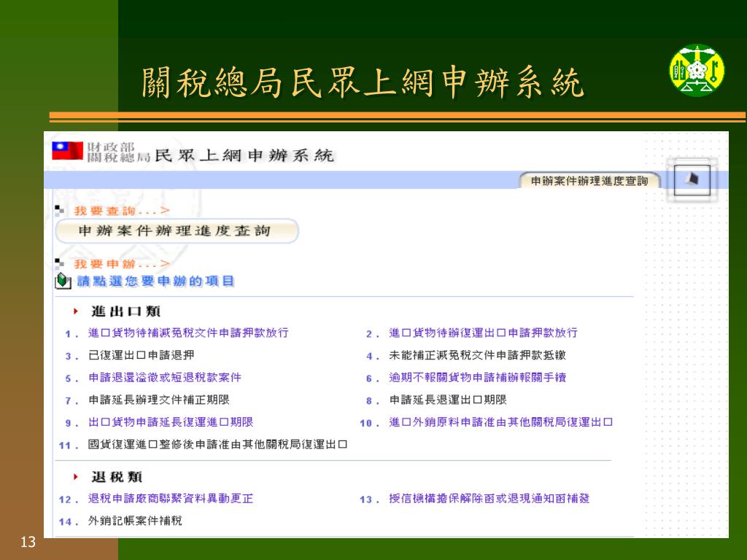Click the red arrow next to 進出口類
The image size is (747, 560).
pos(75,311)
